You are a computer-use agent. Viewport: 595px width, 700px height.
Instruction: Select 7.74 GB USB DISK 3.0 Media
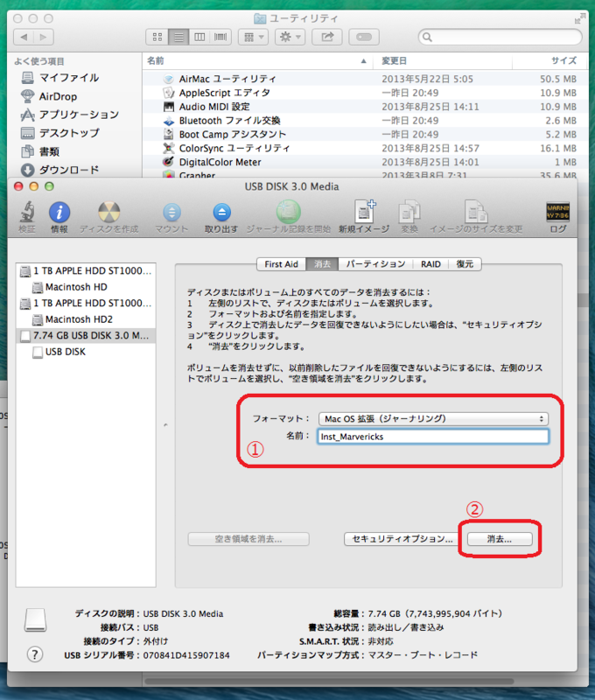tap(86, 336)
